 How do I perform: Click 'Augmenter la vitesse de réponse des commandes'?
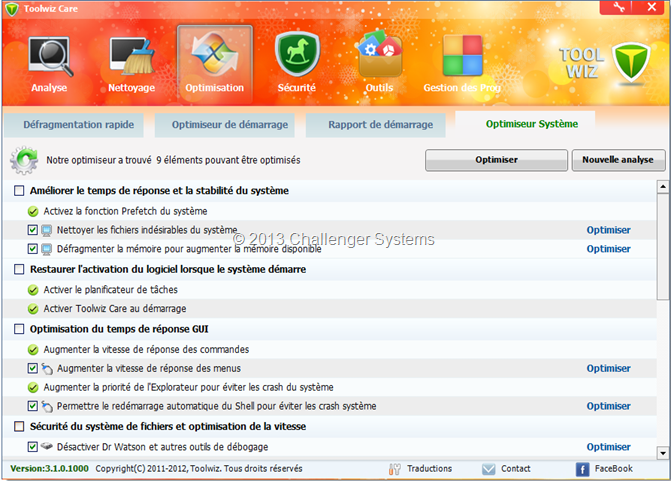(146, 350)
